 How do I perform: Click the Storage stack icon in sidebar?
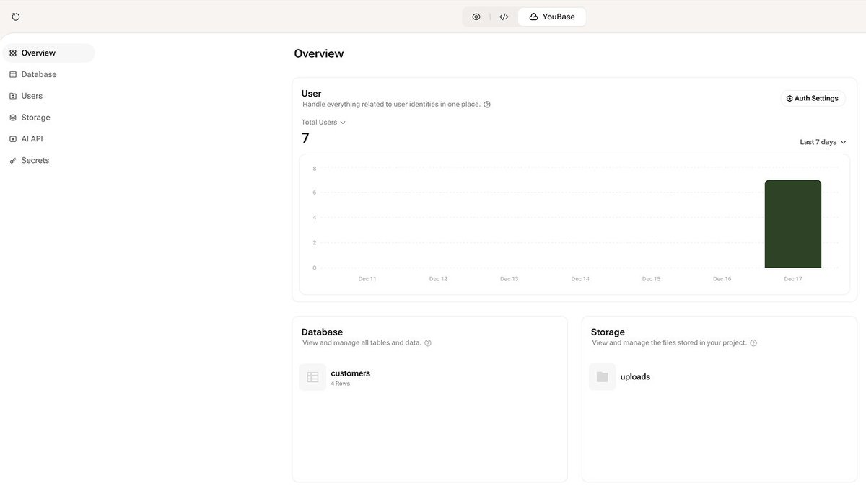pos(13,118)
